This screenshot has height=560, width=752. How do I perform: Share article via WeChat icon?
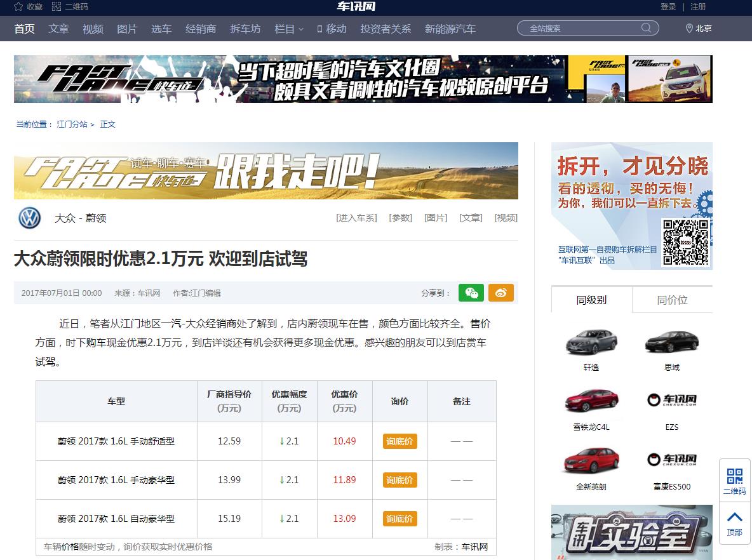pos(471,293)
